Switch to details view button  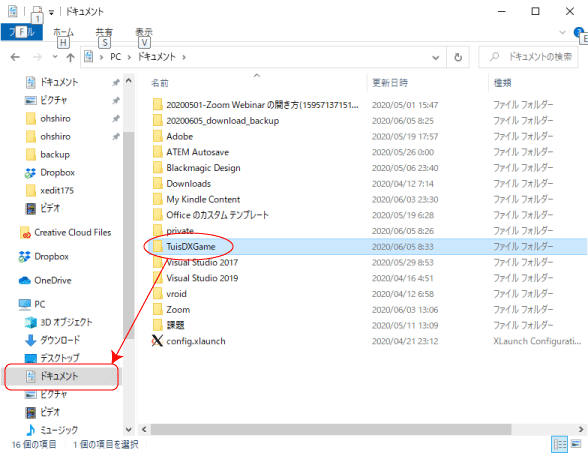click(x=560, y=445)
